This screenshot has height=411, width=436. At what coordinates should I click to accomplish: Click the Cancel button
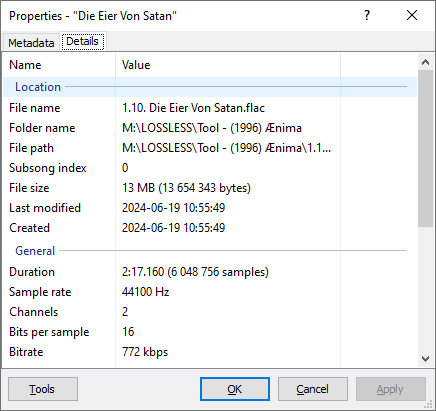coord(313,389)
